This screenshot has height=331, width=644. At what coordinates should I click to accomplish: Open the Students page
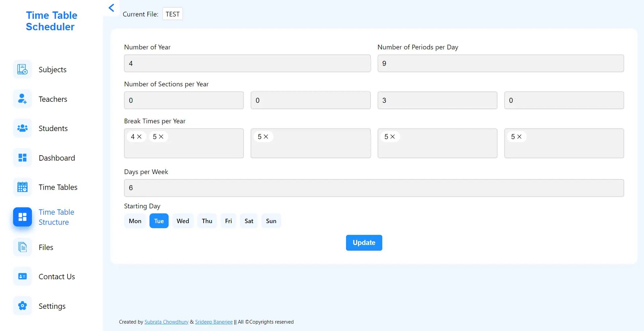click(53, 128)
